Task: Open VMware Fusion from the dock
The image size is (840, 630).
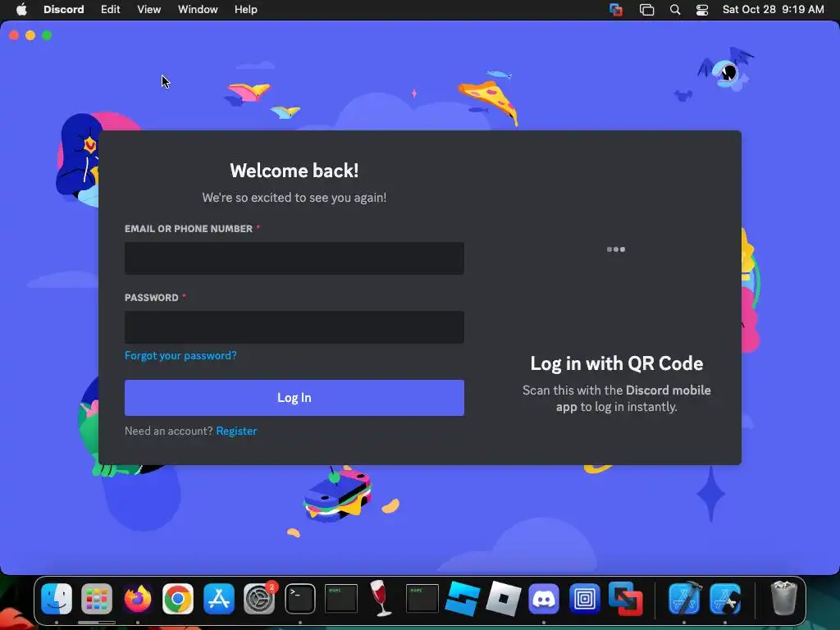Action: coord(625,598)
